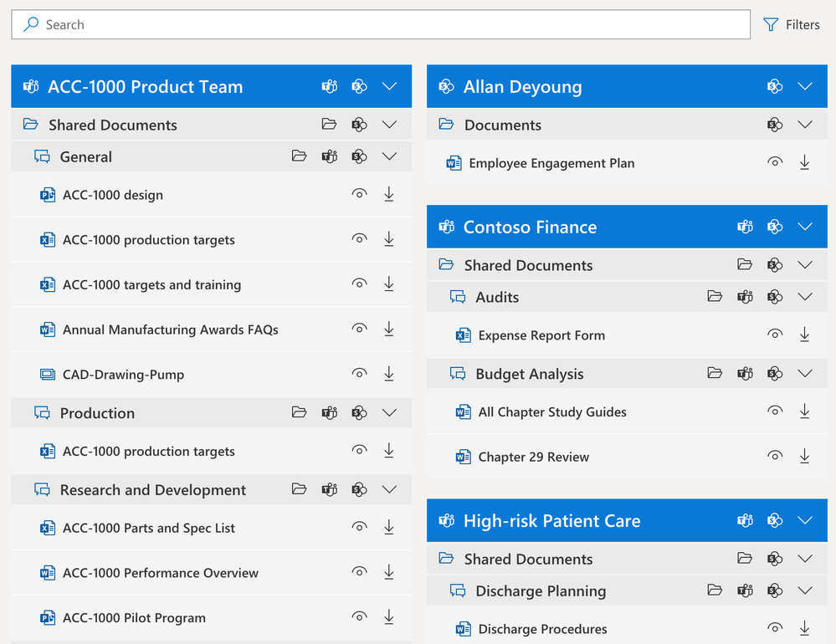Select Allan Deyoung Documents folder row
The width and height of the screenshot is (836, 644).
[627, 125]
